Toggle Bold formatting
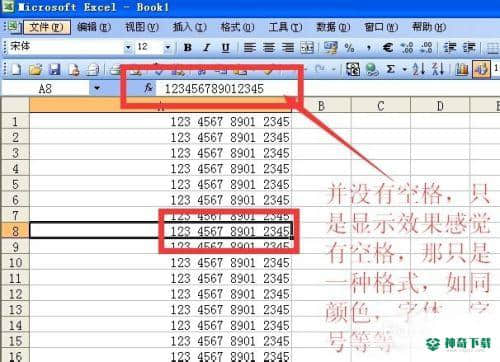 (188, 48)
